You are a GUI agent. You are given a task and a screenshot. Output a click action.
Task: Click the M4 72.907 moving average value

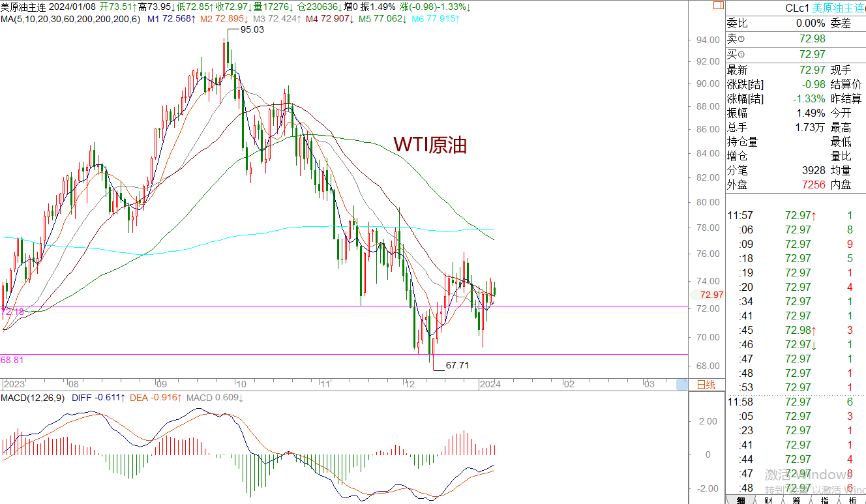(x=330, y=19)
